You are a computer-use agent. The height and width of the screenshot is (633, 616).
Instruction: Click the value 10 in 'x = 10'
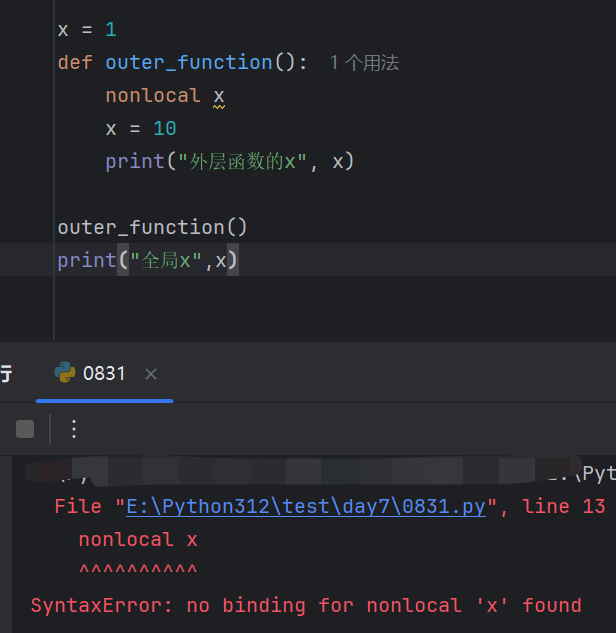point(165,129)
